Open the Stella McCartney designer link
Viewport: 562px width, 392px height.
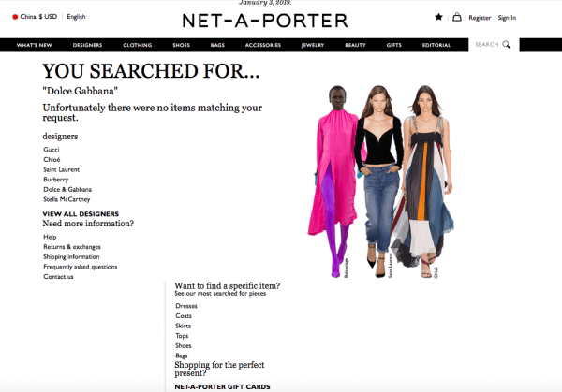tap(67, 199)
